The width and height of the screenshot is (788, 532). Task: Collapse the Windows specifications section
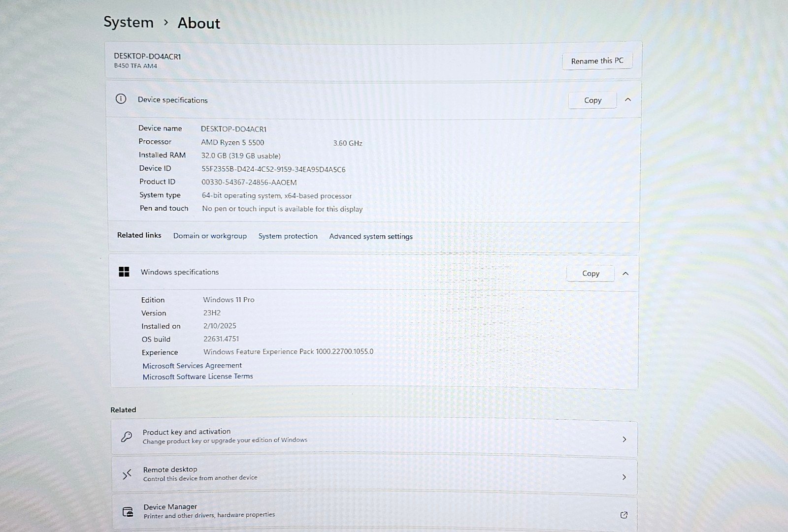[625, 274]
